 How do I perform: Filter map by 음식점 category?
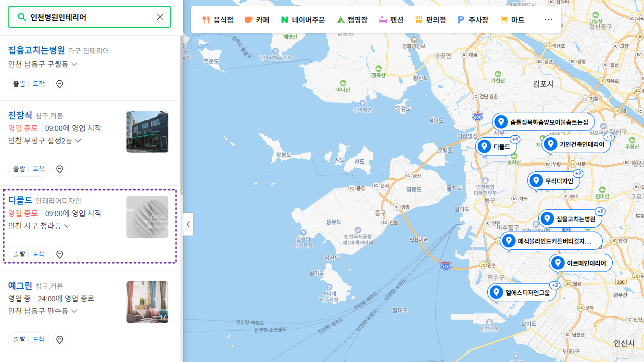218,20
